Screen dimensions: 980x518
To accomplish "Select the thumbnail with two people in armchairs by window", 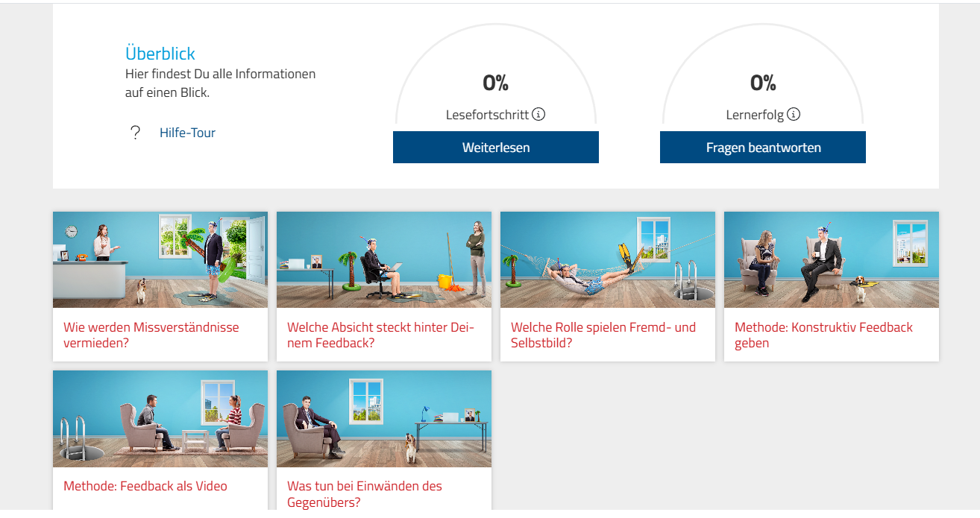I will pyautogui.click(x=832, y=260).
